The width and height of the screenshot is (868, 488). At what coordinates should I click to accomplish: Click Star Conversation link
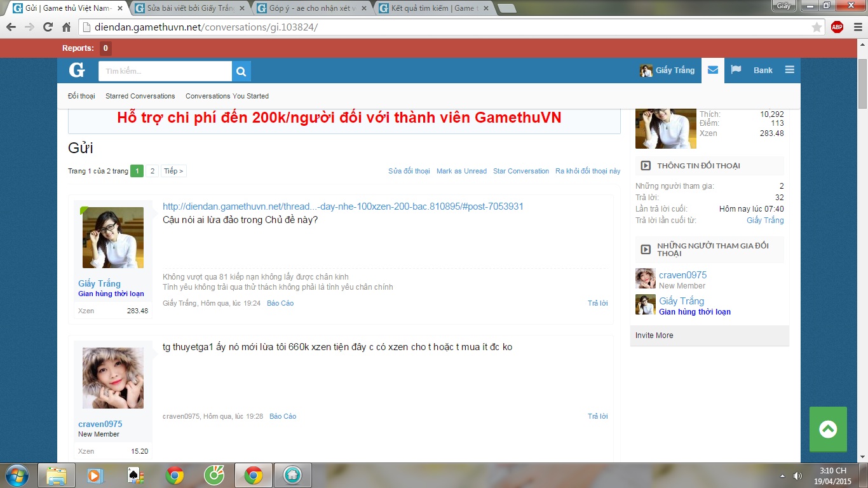tap(521, 171)
